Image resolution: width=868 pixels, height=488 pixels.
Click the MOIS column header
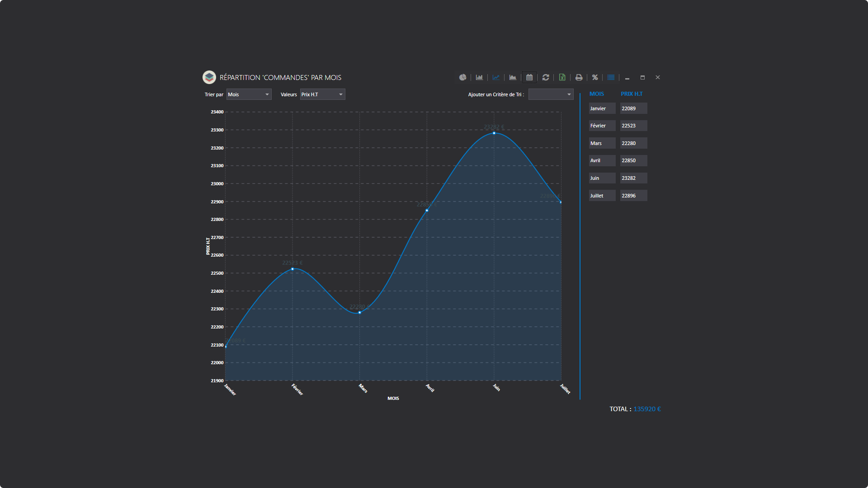coord(596,94)
